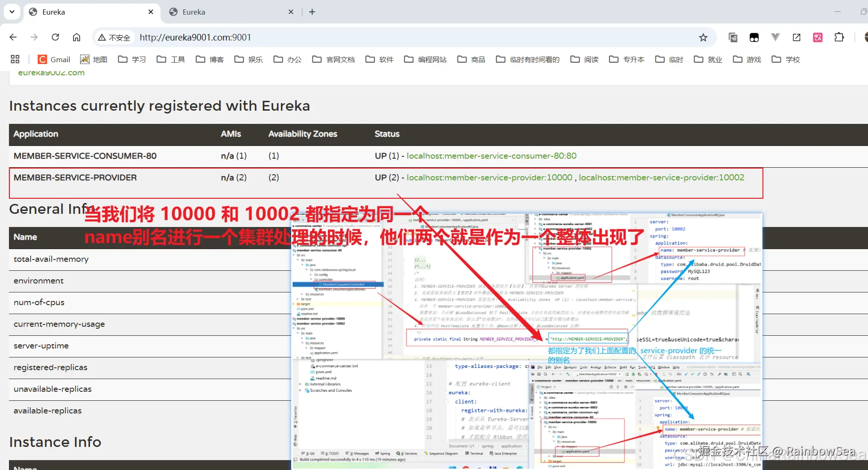Click the Availability Zones column header
Viewport: 868px width, 470px height.
303,134
